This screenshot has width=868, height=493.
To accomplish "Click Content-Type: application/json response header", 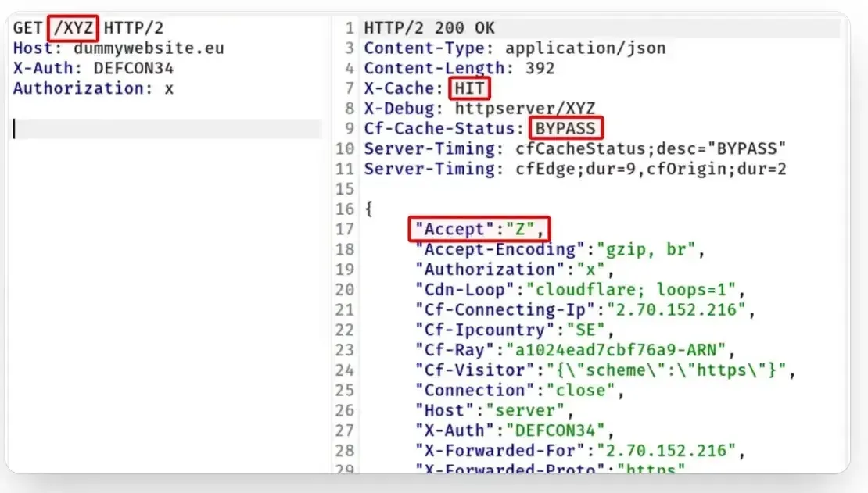I will (515, 48).
